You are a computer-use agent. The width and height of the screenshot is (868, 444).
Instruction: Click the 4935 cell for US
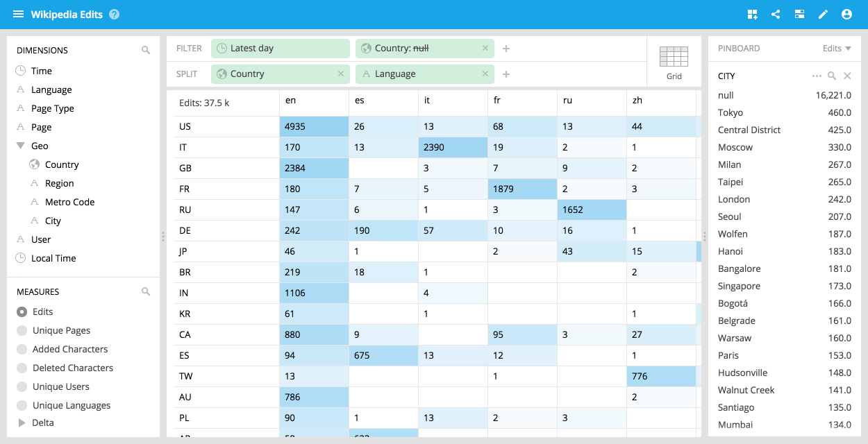click(x=314, y=126)
